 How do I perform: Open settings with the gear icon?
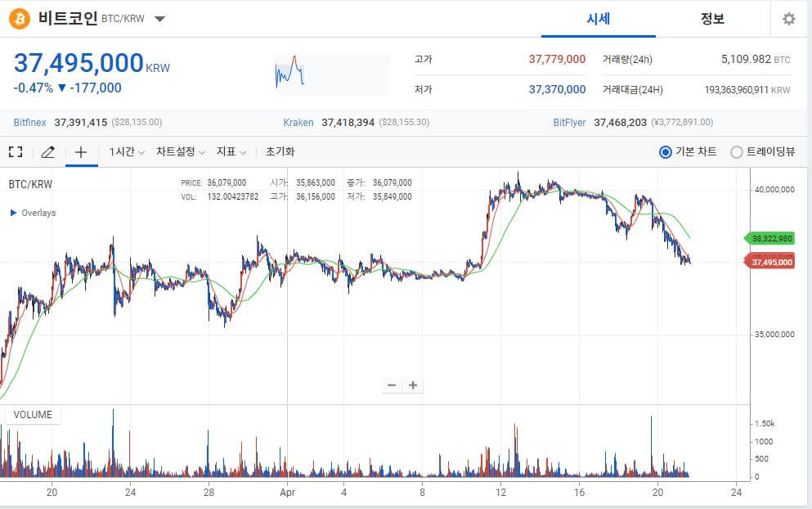click(x=789, y=19)
